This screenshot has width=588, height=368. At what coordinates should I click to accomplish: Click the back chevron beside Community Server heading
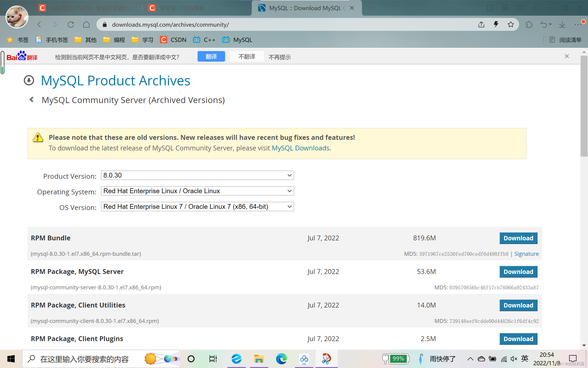tap(32, 100)
